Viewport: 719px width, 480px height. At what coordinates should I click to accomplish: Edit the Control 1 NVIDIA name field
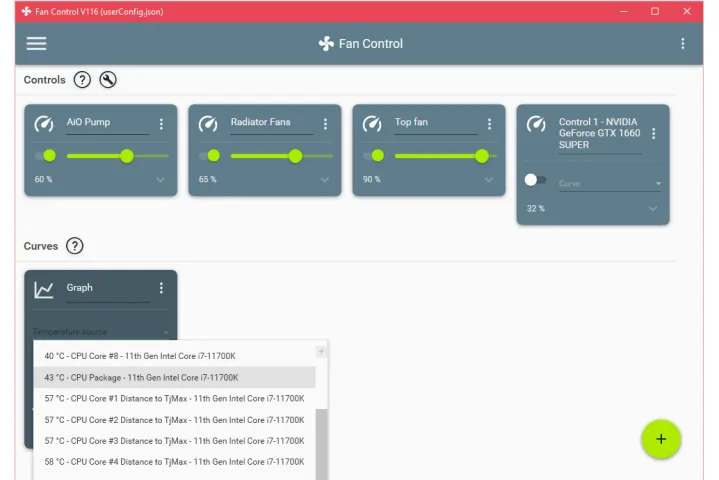600,134
